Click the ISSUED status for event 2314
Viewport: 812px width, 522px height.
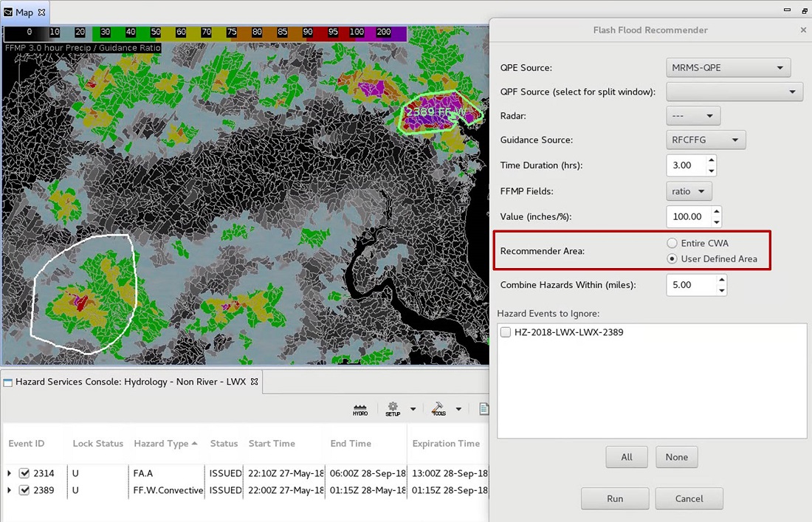click(225, 473)
